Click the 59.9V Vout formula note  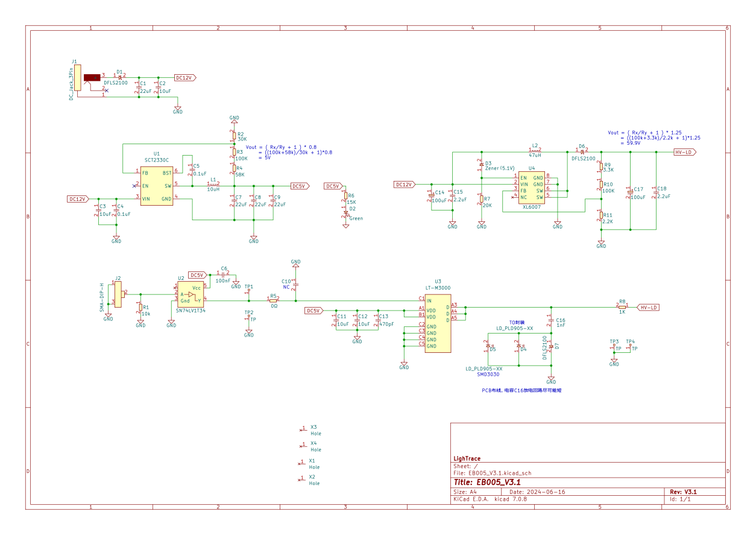(x=654, y=138)
